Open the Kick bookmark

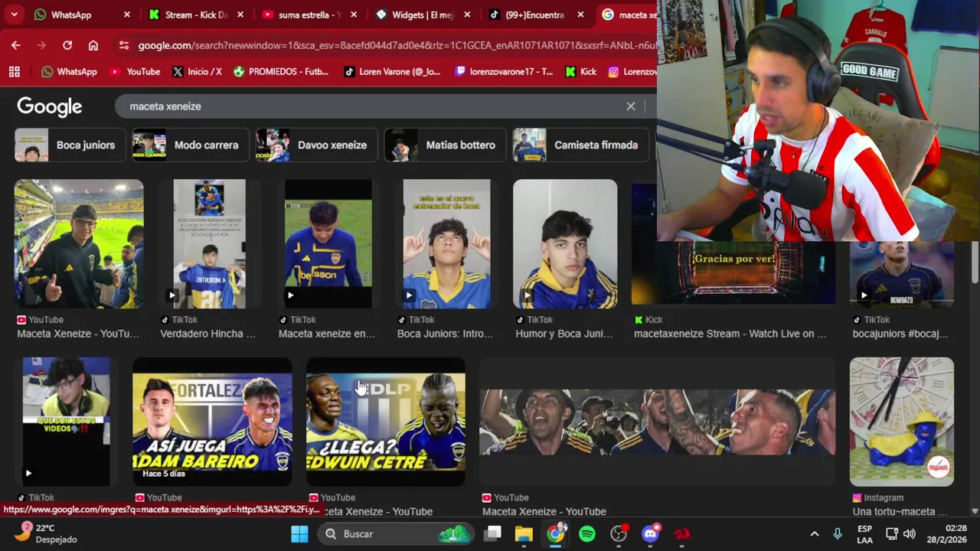580,71
